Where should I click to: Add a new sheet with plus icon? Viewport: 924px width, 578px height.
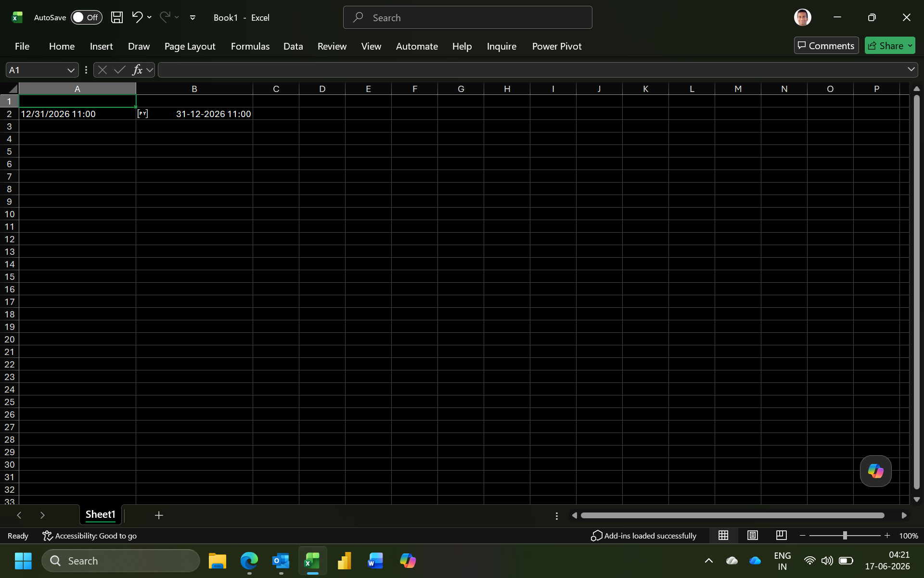point(159,515)
